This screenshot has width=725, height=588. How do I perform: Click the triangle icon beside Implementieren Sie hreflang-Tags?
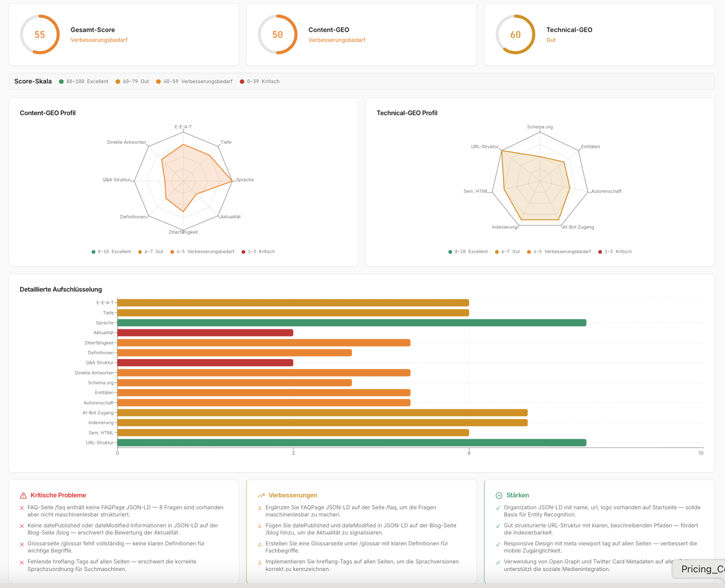coord(260,563)
